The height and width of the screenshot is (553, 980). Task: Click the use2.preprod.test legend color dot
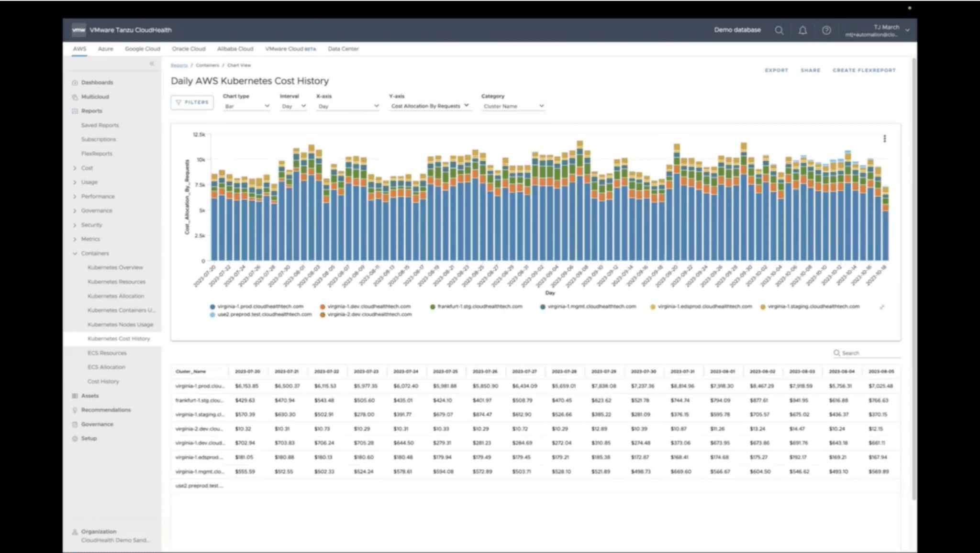[x=212, y=315]
